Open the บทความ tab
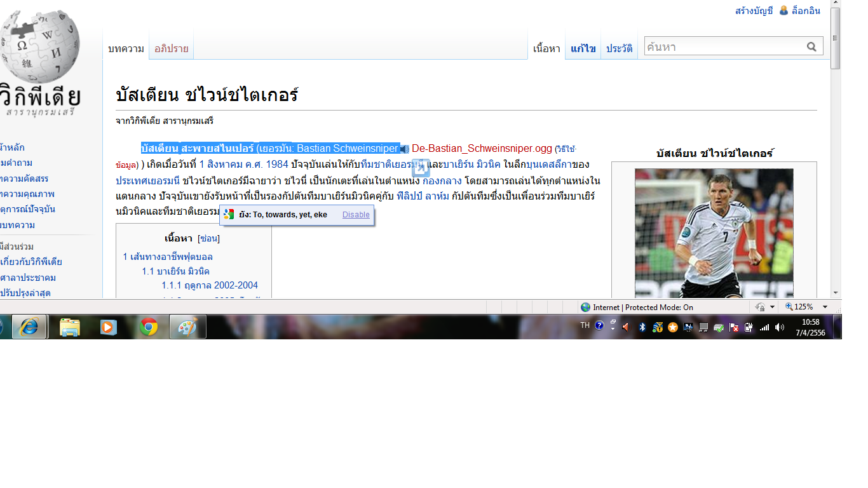 [126, 48]
